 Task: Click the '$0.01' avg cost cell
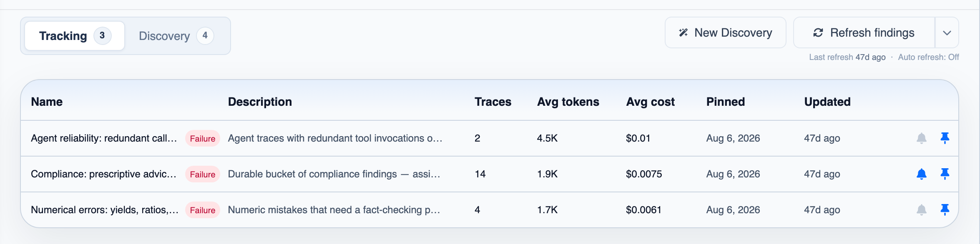(638, 138)
